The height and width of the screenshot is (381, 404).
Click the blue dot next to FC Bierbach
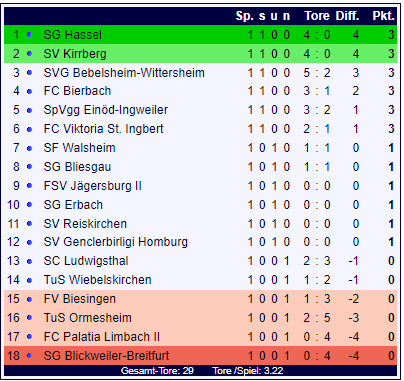click(29, 91)
